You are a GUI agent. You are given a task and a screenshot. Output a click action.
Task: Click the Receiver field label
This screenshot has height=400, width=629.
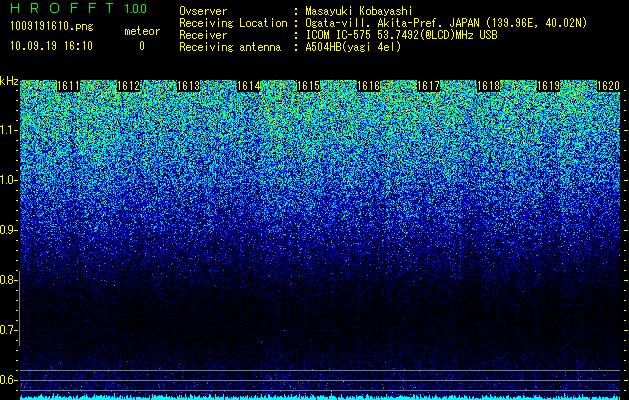tap(203, 35)
